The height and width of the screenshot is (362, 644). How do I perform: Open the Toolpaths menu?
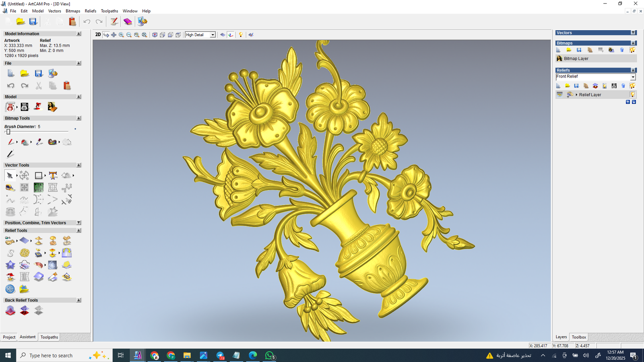[x=109, y=11]
